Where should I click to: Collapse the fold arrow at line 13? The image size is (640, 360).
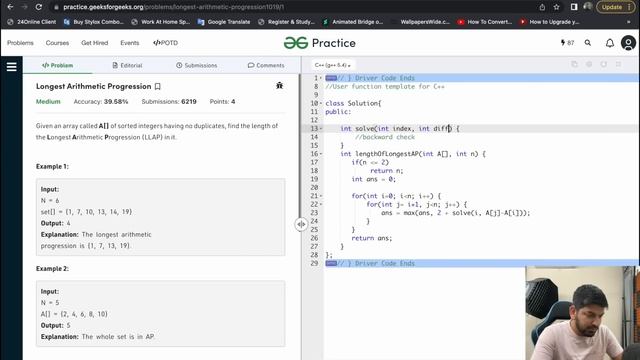coord(321,129)
